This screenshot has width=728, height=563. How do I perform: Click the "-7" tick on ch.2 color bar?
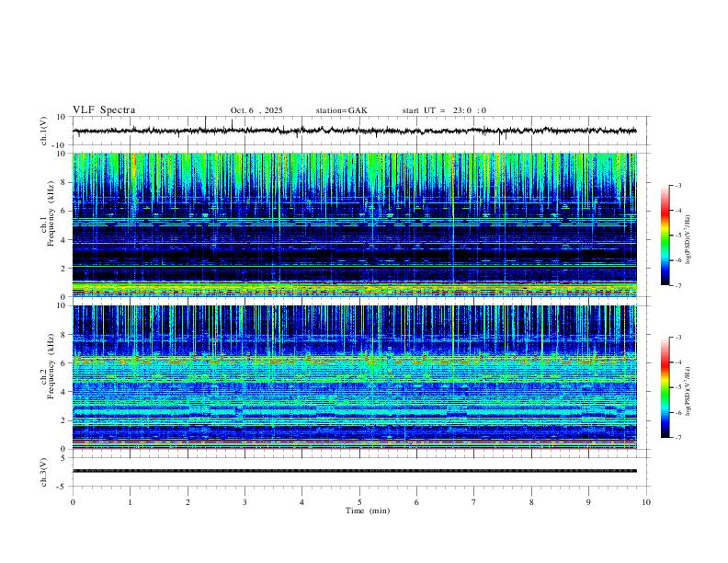678,437
